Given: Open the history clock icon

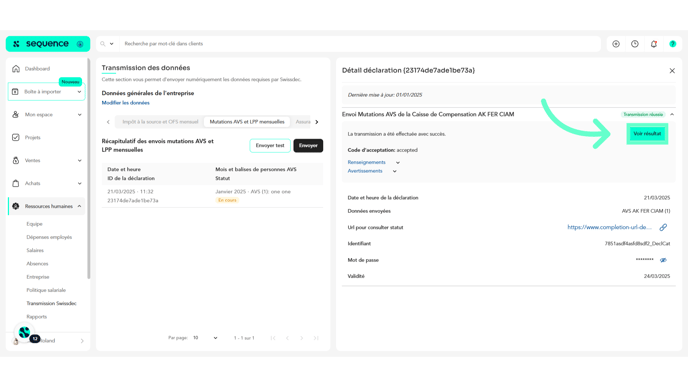Looking at the screenshot, I should coord(635,44).
